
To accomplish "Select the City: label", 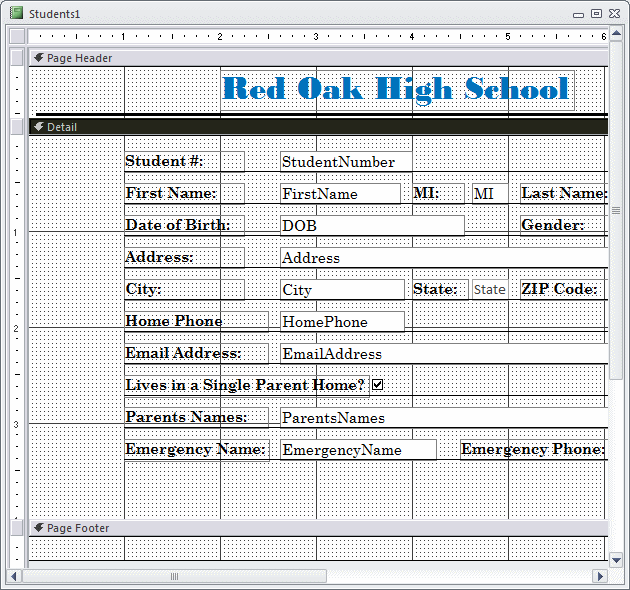I will 184,290.
